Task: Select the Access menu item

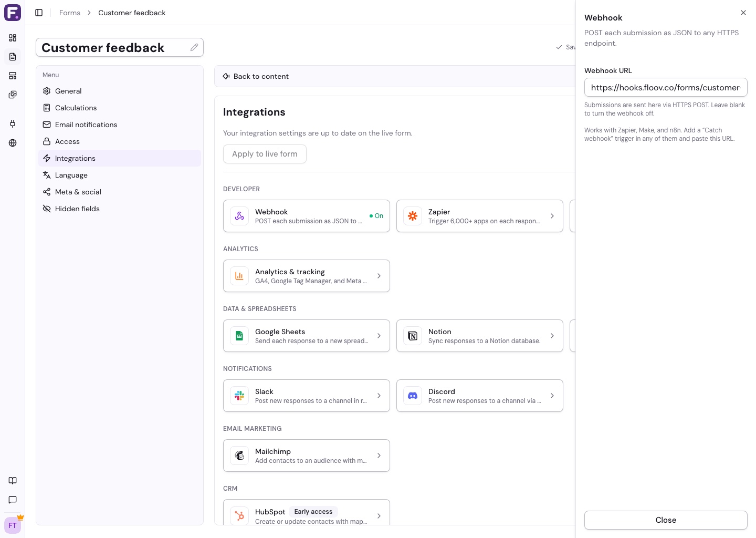Action: click(120, 141)
